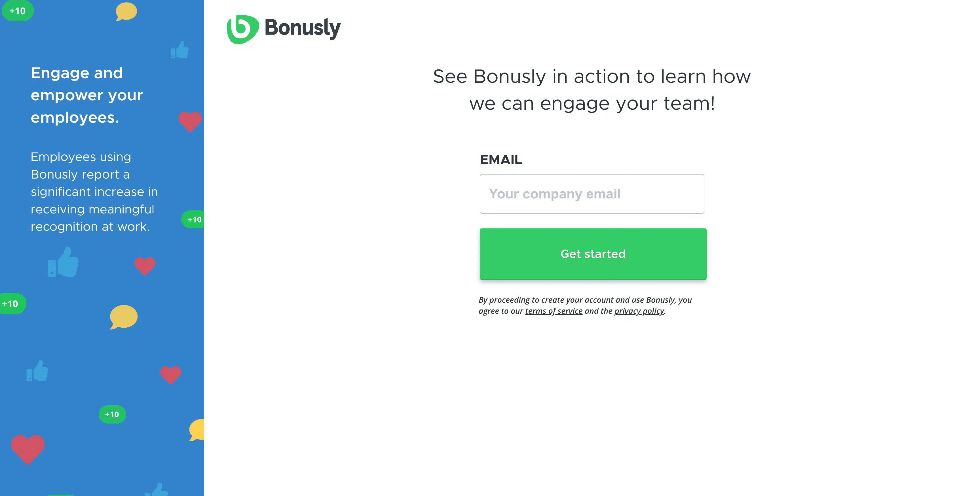The width and height of the screenshot is (980, 496).
Task: Click the +10 badge beside 'receiving meaningful'
Action: point(194,219)
